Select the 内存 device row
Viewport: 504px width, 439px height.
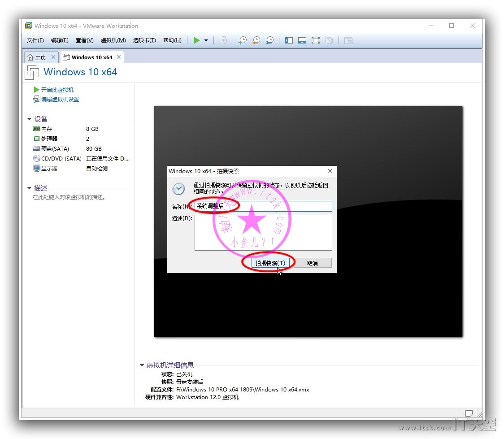81,129
